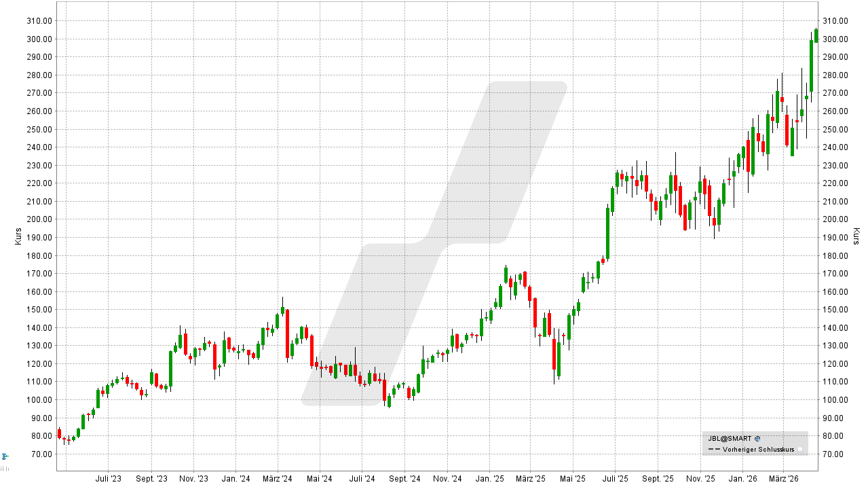Click the left Kurs axis title
Viewport: 868px width, 487px height.
[x=17, y=234]
